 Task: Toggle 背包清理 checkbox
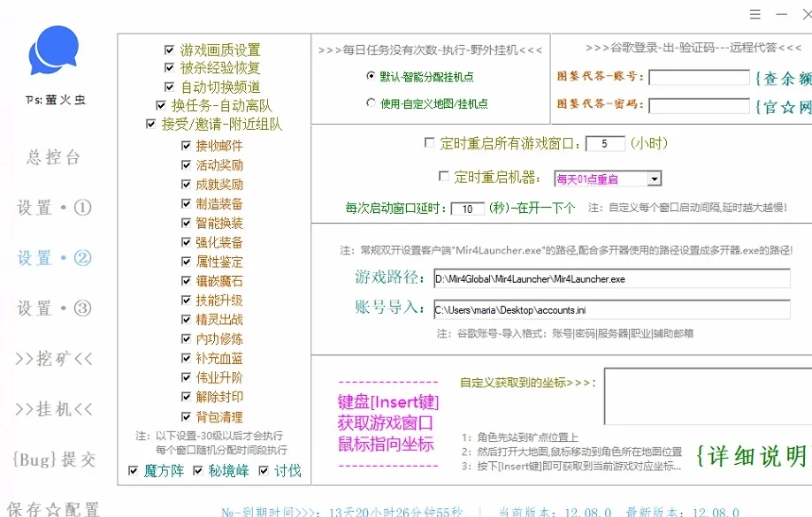pos(187,416)
